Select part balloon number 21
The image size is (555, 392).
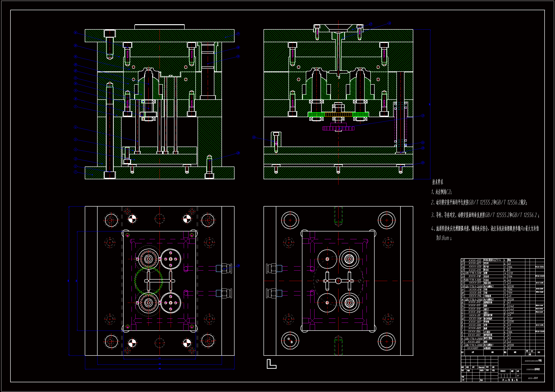[423, 116]
